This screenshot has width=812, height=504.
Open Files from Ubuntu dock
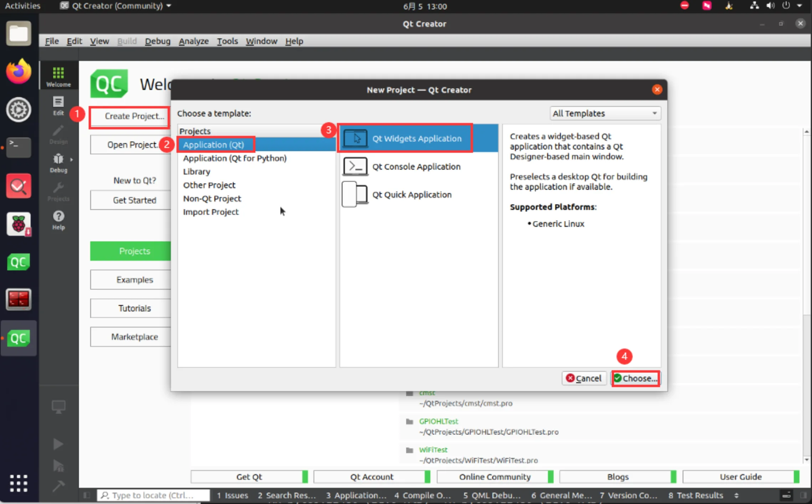pos(19,34)
